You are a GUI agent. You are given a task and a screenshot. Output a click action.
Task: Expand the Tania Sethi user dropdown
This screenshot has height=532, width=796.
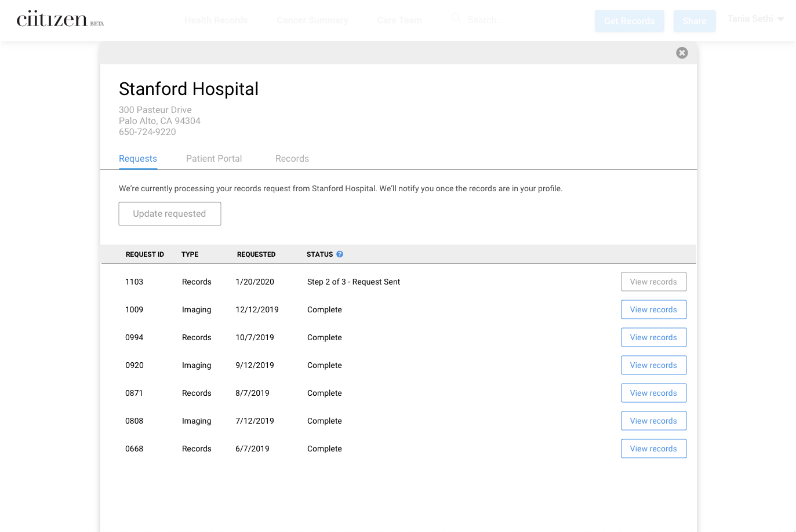[755, 19]
